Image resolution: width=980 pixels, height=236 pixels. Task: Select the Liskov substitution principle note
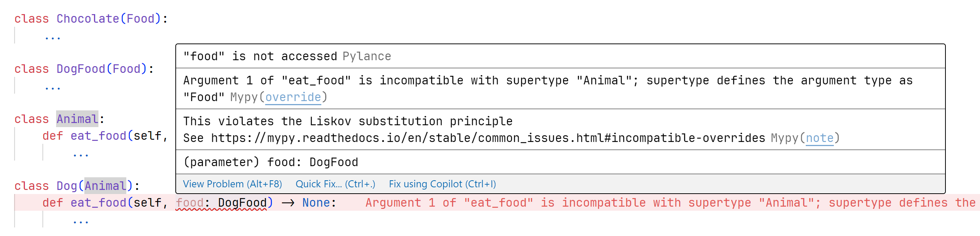[x=347, y=121]
